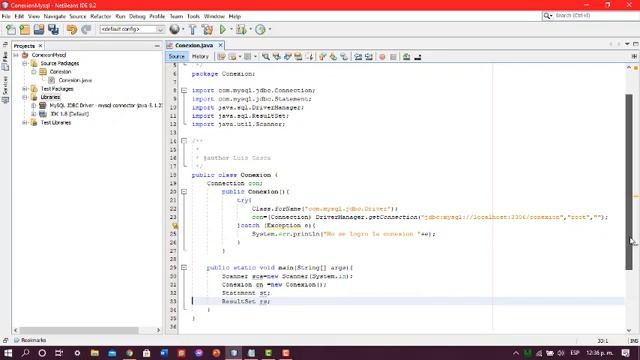Screen dimensions: 640x360
Task: Click the taskbar search magnifier icon
Action: [25, 353]
